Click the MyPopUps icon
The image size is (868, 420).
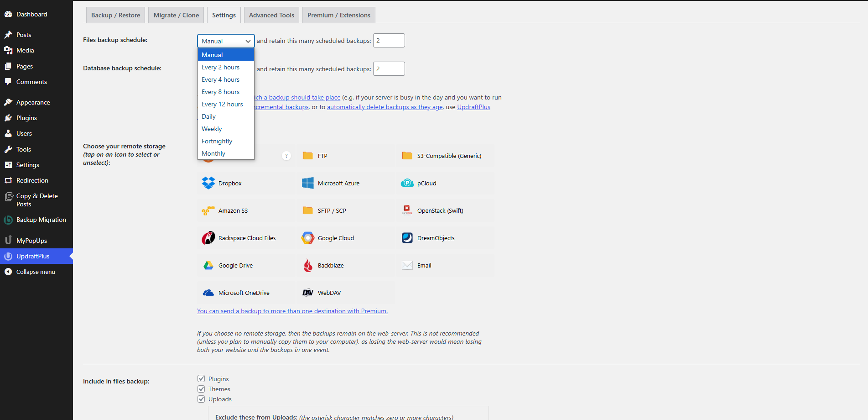tap(8, 240)
